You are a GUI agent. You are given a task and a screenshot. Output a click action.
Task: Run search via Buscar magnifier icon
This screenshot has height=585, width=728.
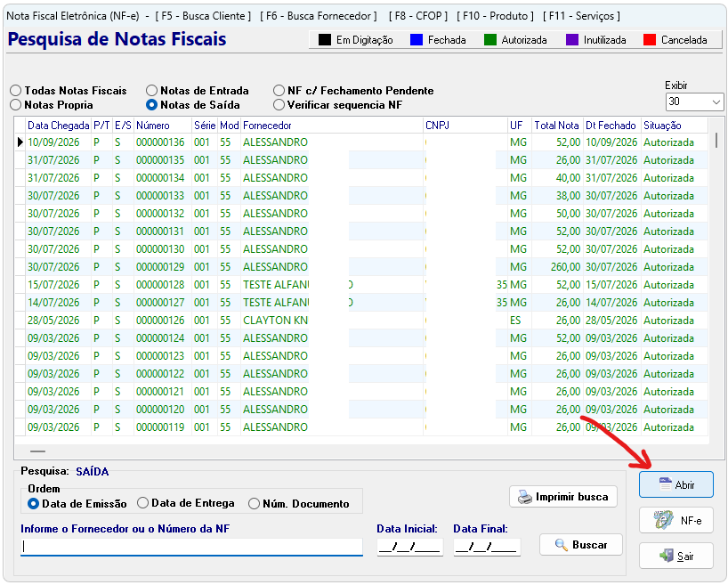click(x=562, y=545)
